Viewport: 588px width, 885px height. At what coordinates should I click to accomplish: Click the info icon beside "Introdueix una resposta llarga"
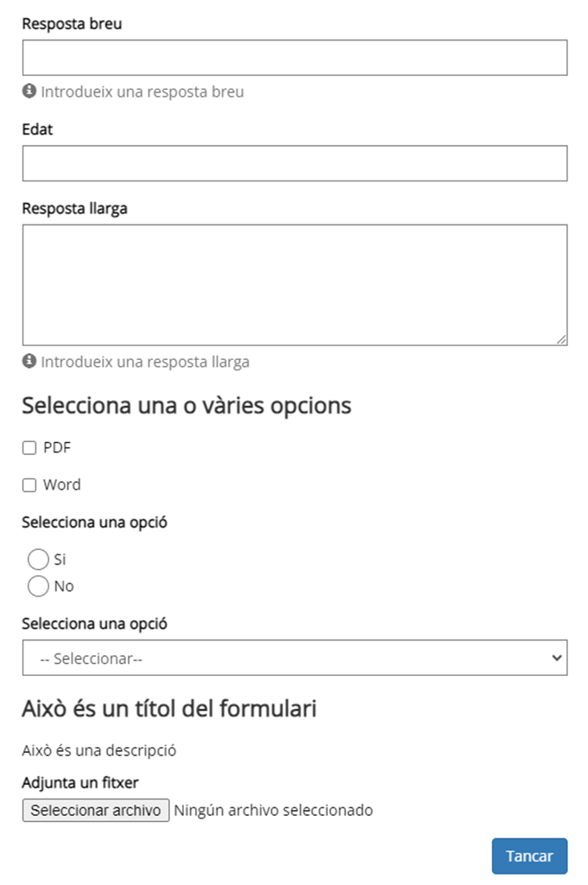tap(28, 362)
